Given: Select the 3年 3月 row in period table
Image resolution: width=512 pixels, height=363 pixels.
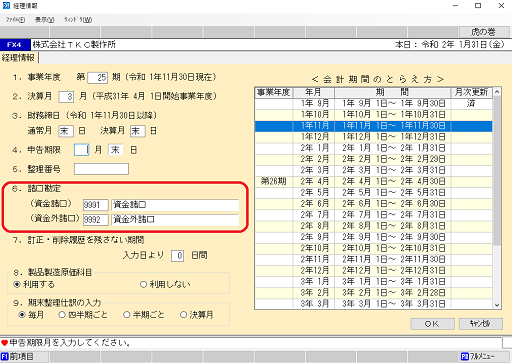Looking at the screenshot, I should pyautogui.click(x=374, y=304).
